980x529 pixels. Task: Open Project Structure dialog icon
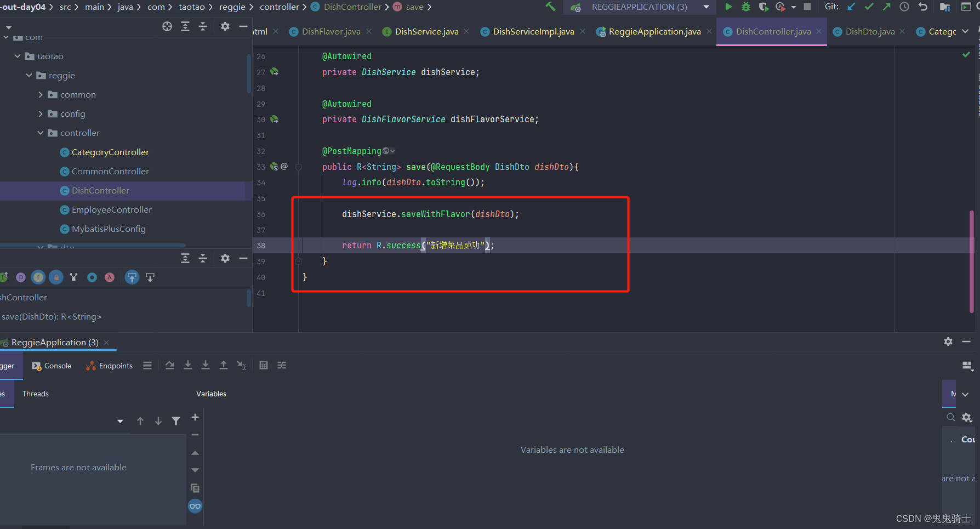point(945,7)
